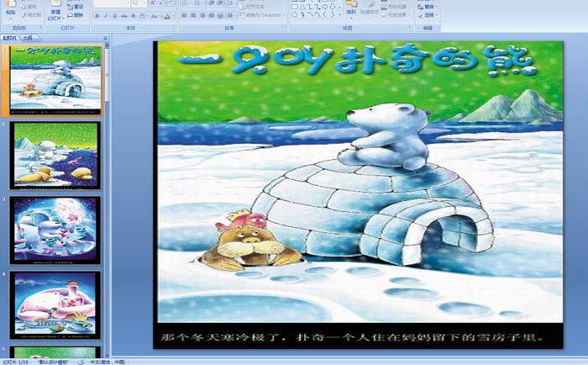Toggle text Shadow formatting
The width and height of the screenshot is (588, 365).
click(x=133, y=16)
